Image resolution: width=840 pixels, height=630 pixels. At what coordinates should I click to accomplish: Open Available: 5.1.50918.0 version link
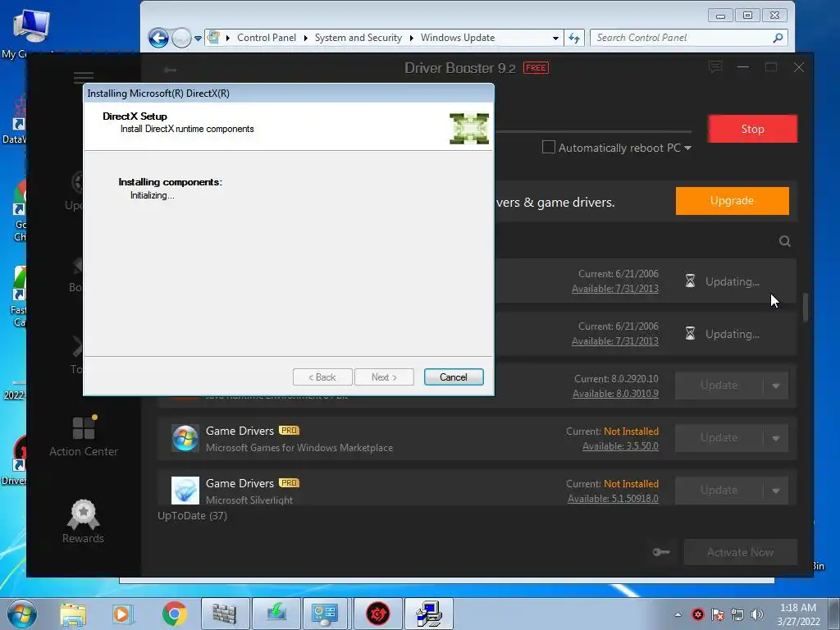point(613,499)
